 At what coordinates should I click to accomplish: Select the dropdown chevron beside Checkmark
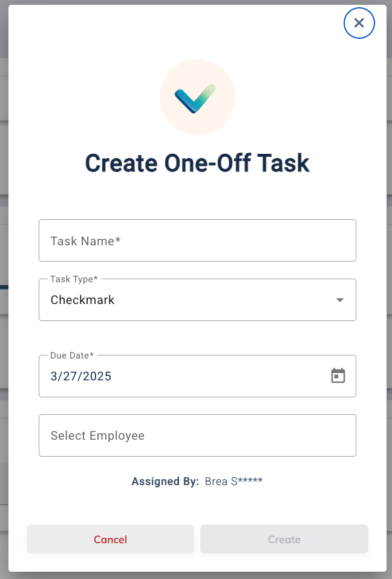tap(339, 299)
